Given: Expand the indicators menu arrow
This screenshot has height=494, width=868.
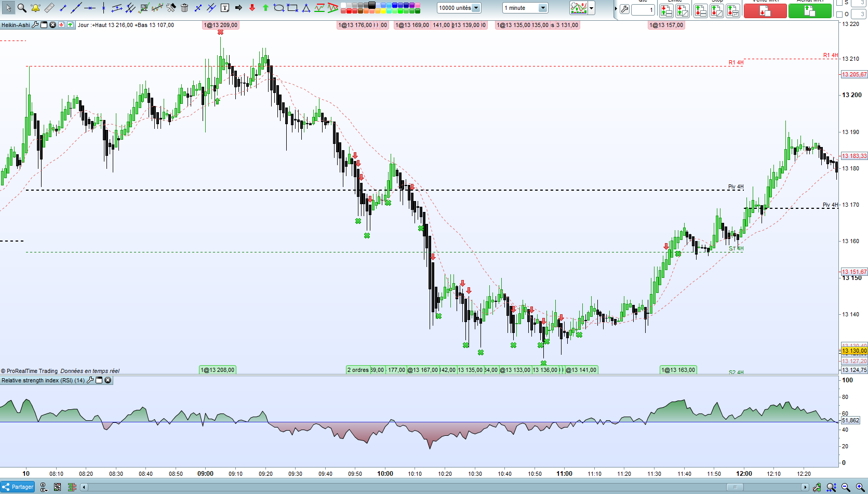Looking at the screenshot, I should [591, 8].
